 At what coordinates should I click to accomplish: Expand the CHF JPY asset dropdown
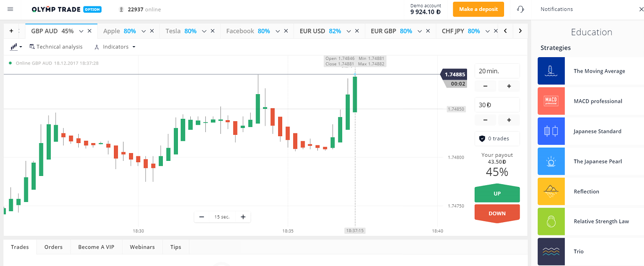click(488, 31)
